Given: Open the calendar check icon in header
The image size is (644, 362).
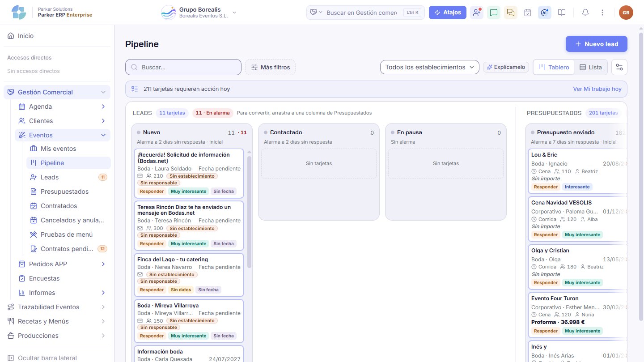Looking at the screenshot, I should click(528, 13).
